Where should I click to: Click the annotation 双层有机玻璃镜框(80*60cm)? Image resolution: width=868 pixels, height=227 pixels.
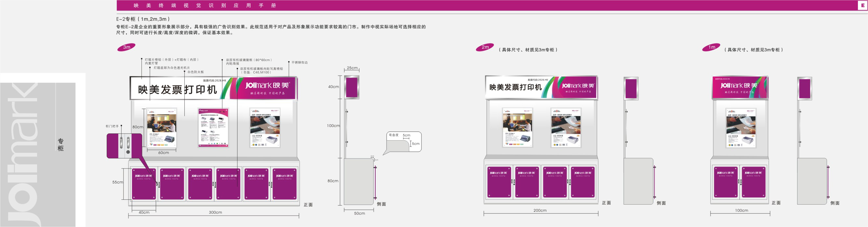pos(249,60)
